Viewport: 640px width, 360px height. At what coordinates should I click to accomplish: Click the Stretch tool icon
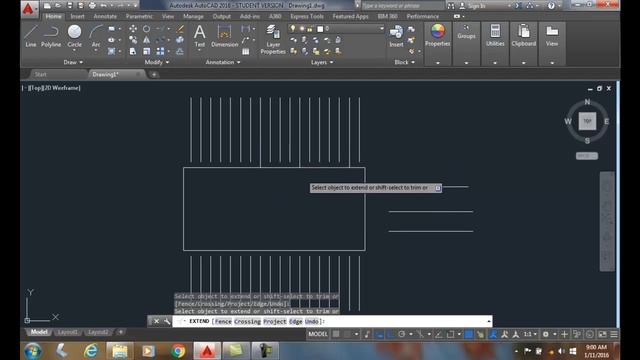(x=133, y=51)
